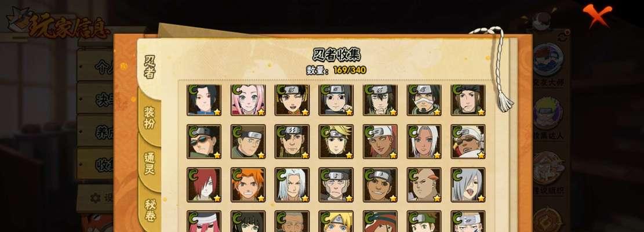
Task: Close the collection panel with orange X
Action: click(598, 14)
